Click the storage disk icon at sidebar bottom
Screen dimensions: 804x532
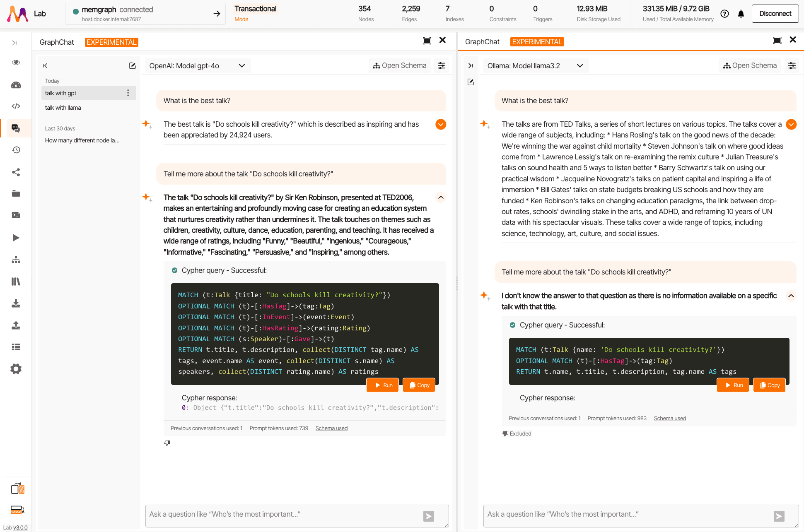[x=17, y=510]
